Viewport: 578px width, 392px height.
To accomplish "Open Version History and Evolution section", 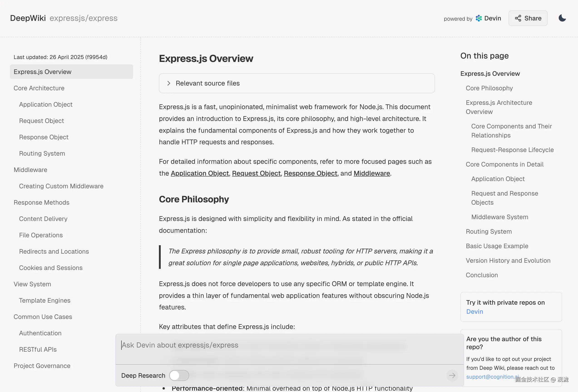I will pos(508,260).
